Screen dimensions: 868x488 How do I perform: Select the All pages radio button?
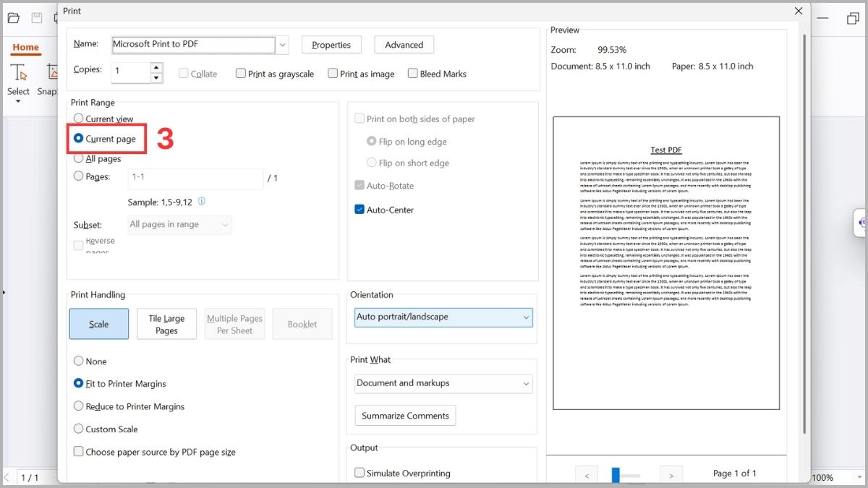[x=78, y=159]
